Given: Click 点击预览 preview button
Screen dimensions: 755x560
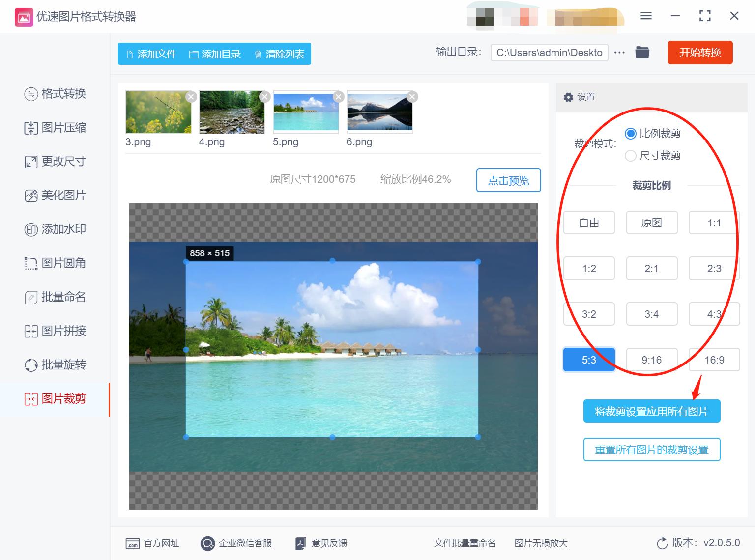Looking at the screenshot, I should click(x=509, y=180).
